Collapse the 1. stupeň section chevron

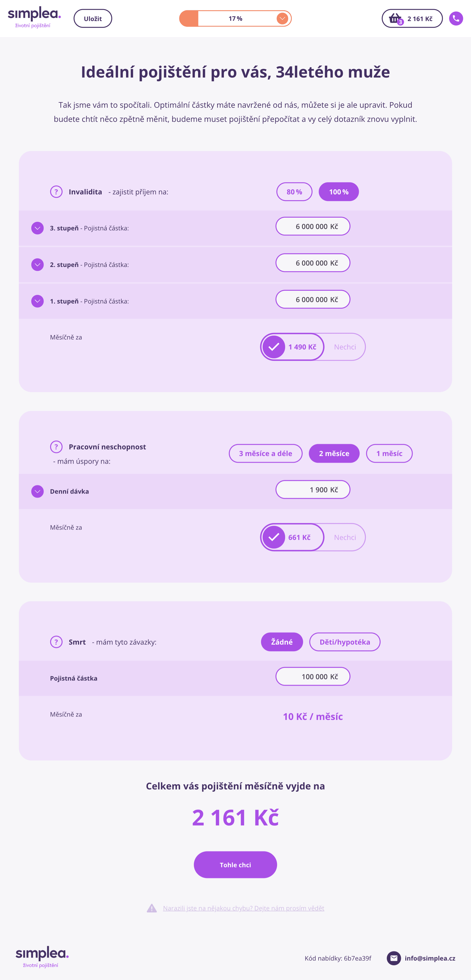(x=37, y=300)
